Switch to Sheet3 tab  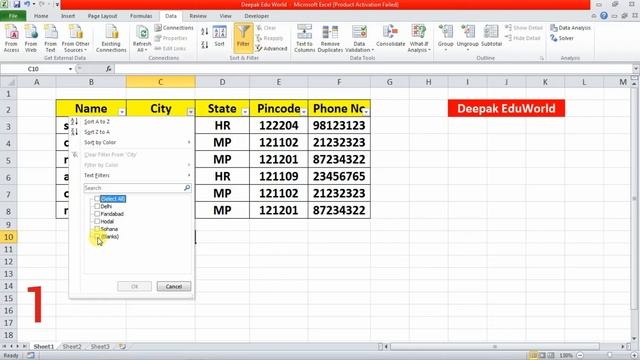(100, 347)
